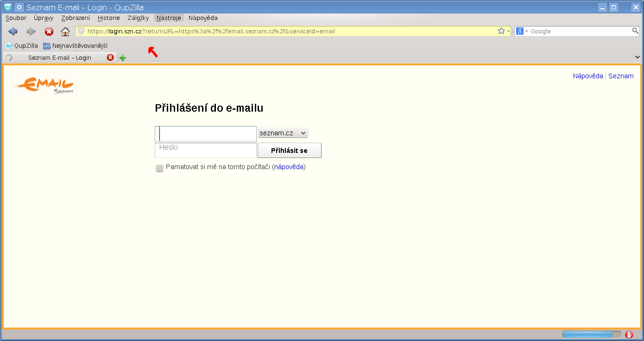Open the seznam.cz domain dropdown
The image size is (644, 341).
coord(283,133)
